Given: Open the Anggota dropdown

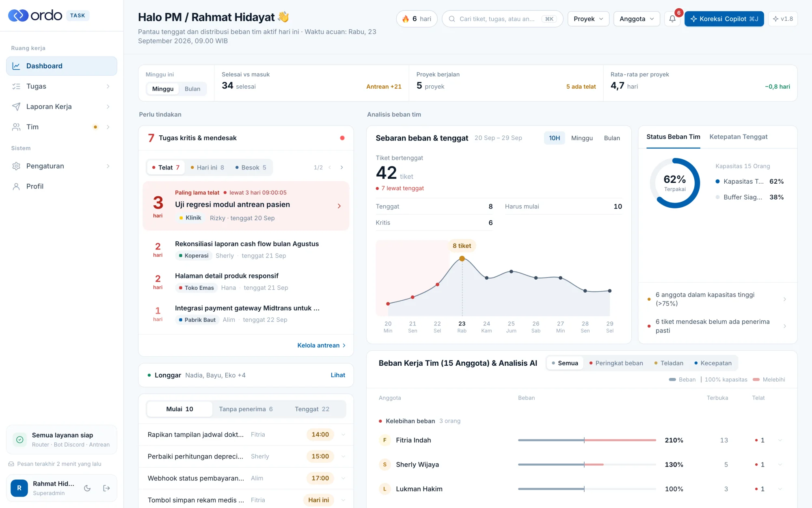Looking at the screenshot, I should [637, 19].
